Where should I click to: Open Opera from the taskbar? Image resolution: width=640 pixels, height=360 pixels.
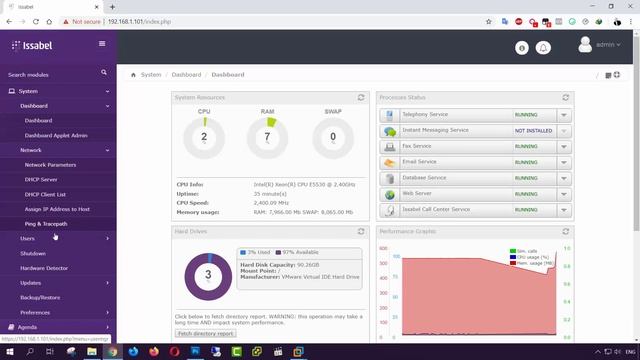(x=174, y=351)
